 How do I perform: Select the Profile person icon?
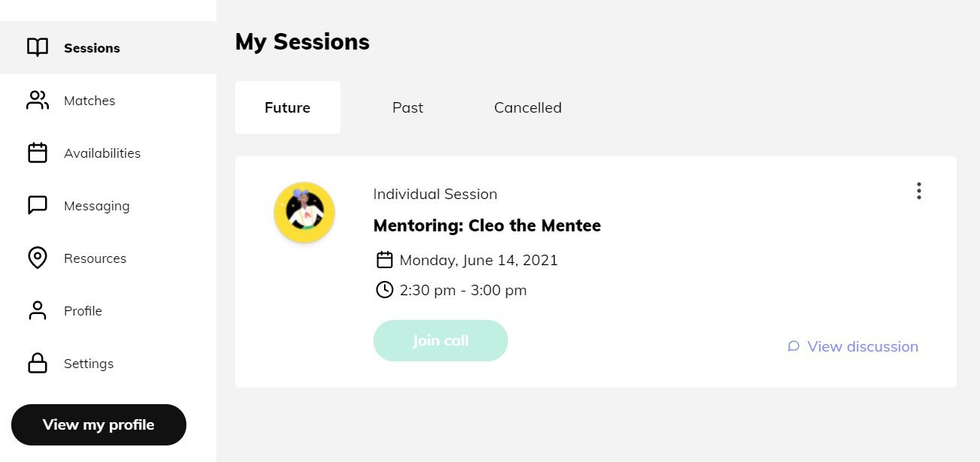38,310
